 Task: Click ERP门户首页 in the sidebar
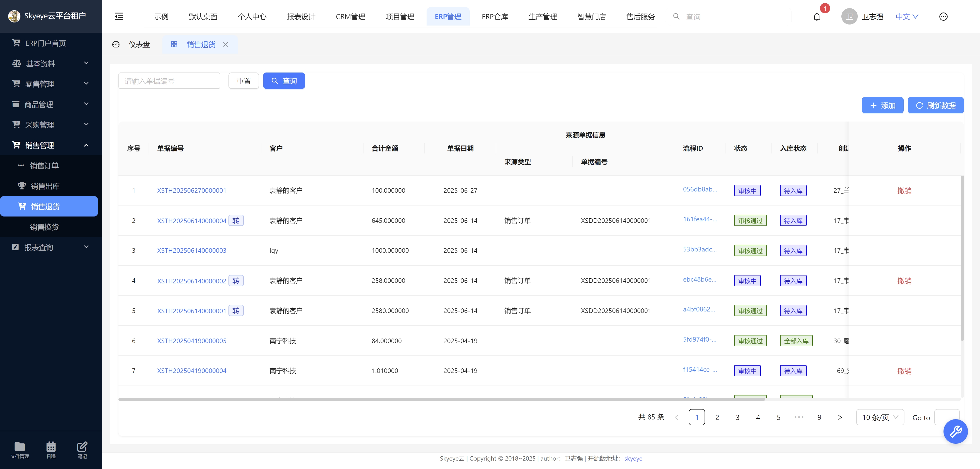51,43
